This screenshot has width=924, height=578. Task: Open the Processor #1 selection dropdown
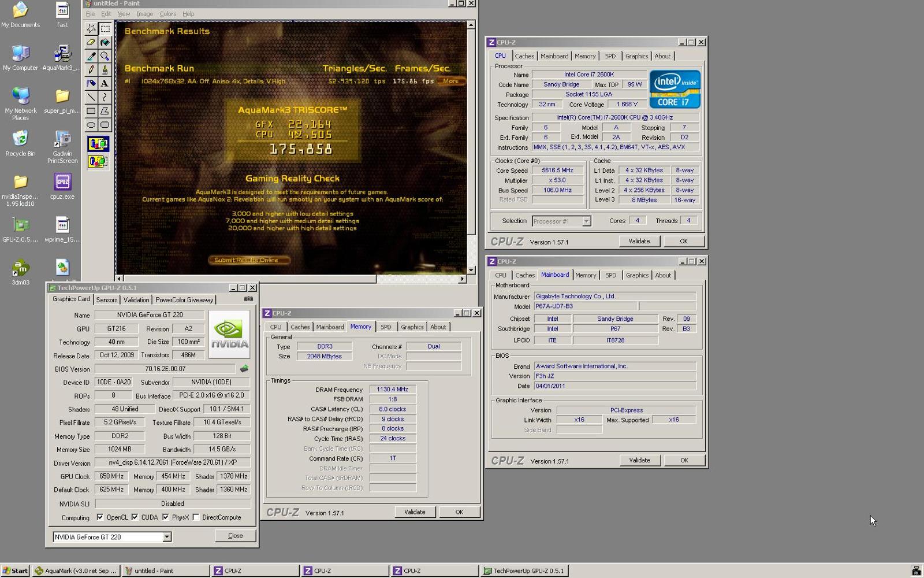[586, 221]
